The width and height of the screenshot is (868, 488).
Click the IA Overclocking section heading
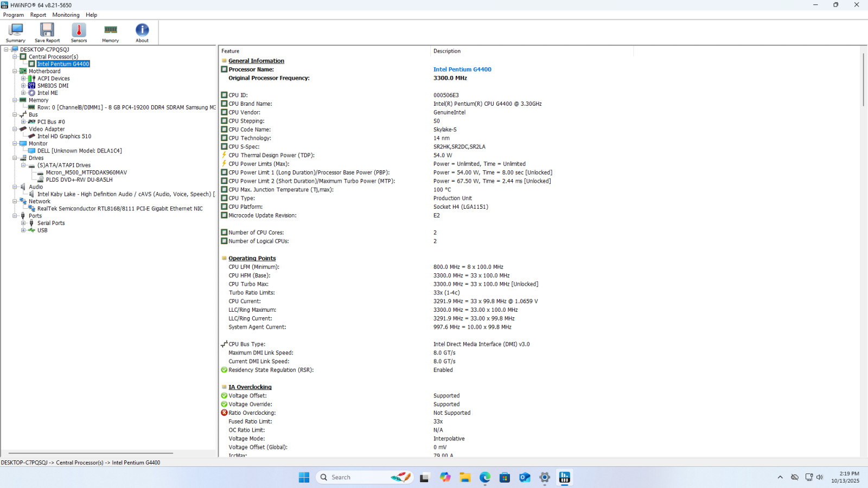(250, 387)
